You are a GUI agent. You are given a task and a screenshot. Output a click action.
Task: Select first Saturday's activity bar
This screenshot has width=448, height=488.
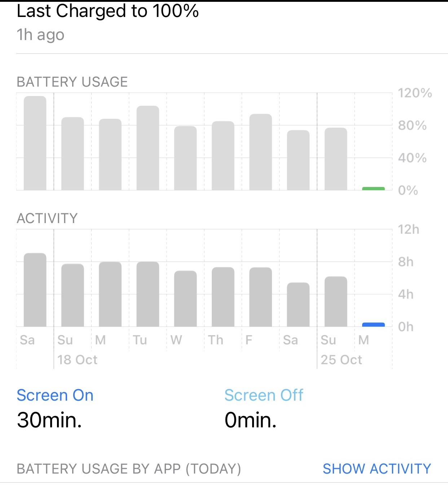[x=35, y=290]
